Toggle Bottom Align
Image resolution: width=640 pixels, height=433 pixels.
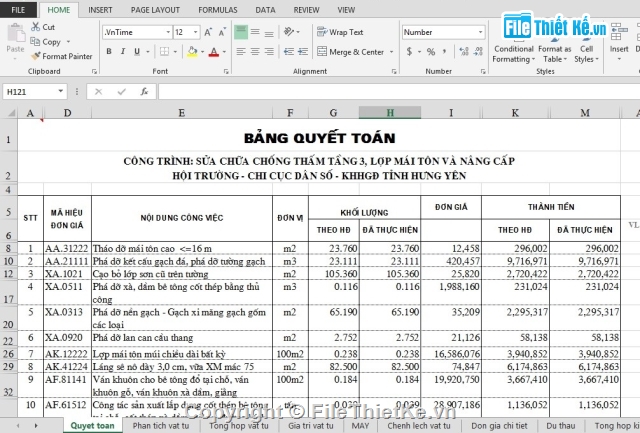tap(269, 32)
